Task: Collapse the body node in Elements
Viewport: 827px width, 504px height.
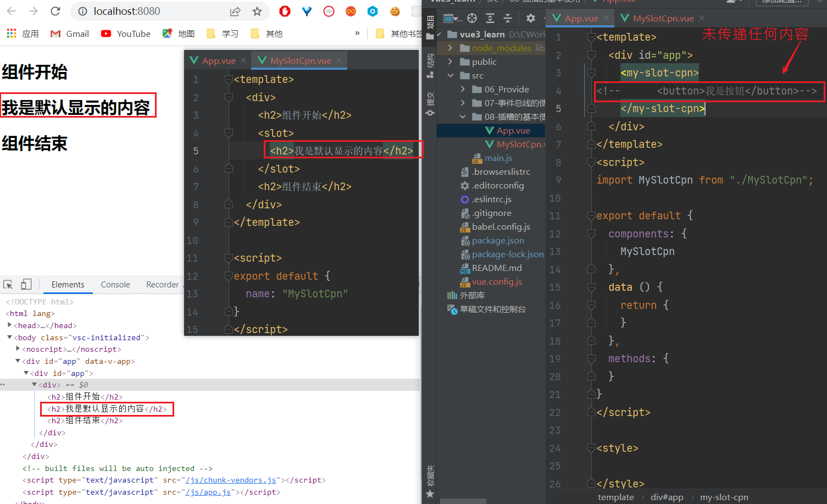Action: pyautogui.click(x=10, y=337)
